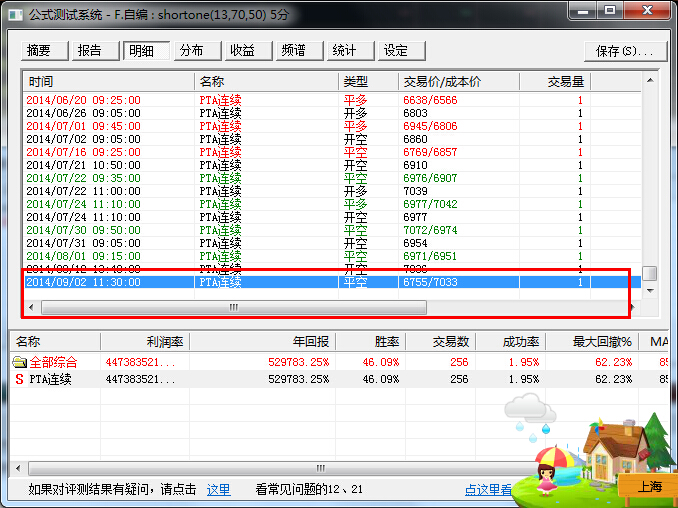This screenshot has width=678, height=508.
Task: Click the down arrow of trade list scrollbar
Action: pos(649,289)
